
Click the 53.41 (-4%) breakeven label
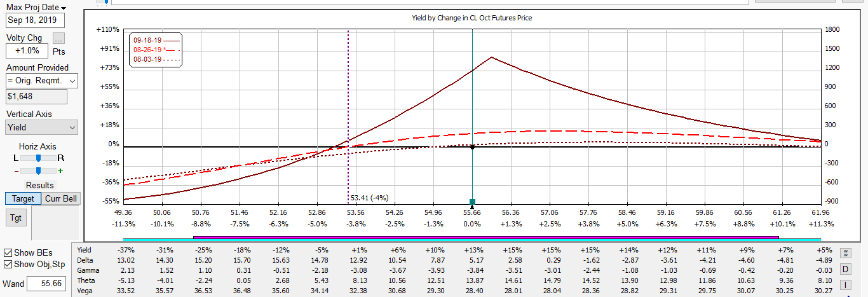click(369, 198)
